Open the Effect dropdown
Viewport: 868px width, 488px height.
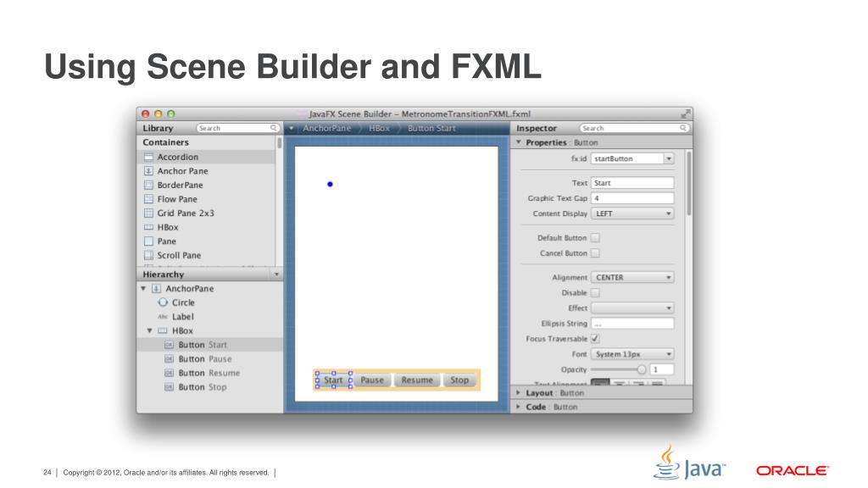pyautogui.click(x=632, y=308)
